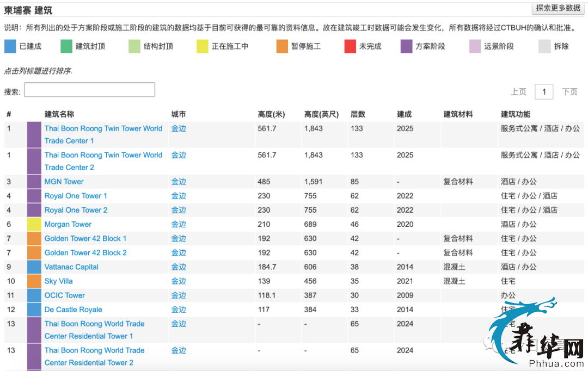Click orange 暂停施工 legend swatch
Image resolution: width=588 pixels, height=371 pixels.
coord(282,46)
